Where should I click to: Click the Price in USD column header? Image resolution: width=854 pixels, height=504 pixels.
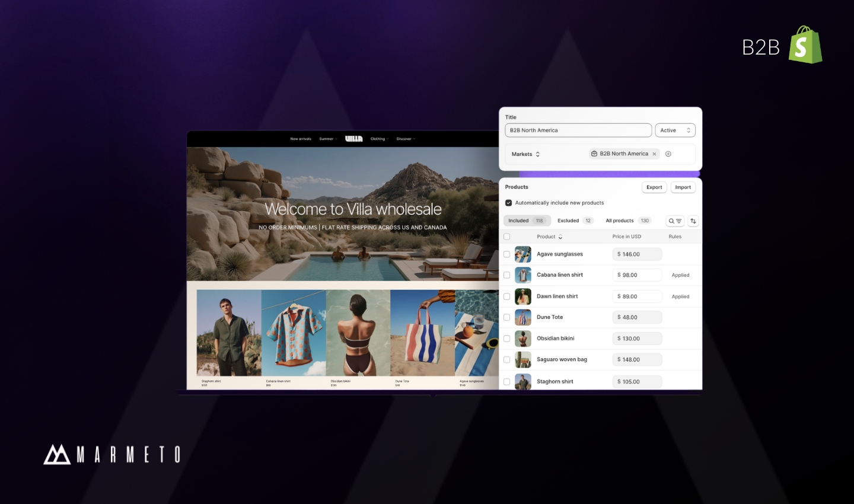627,237
